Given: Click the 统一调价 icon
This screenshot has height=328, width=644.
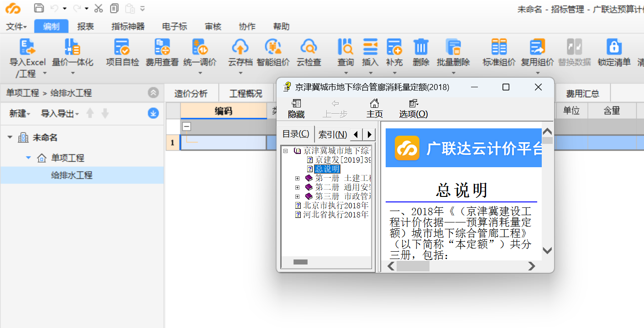Looking at the screenshot, I should [200, 47].
